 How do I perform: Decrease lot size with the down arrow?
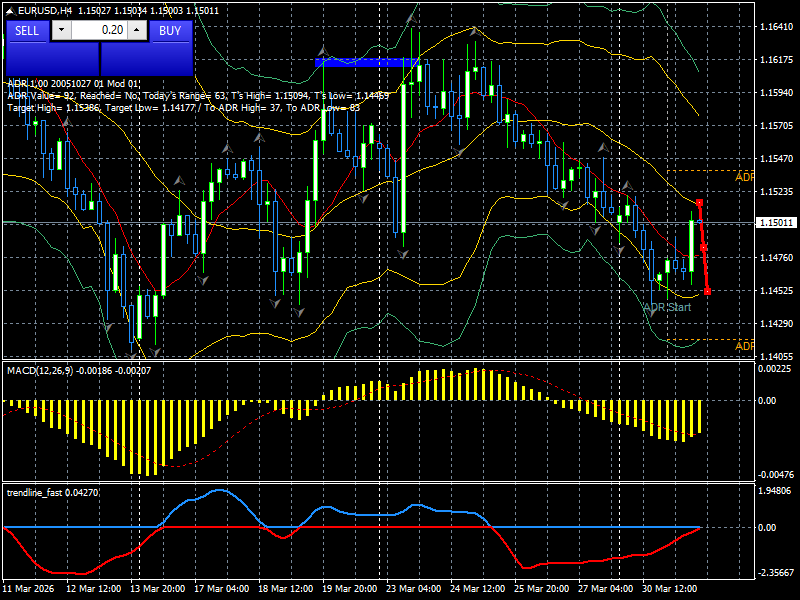[62, 30]
